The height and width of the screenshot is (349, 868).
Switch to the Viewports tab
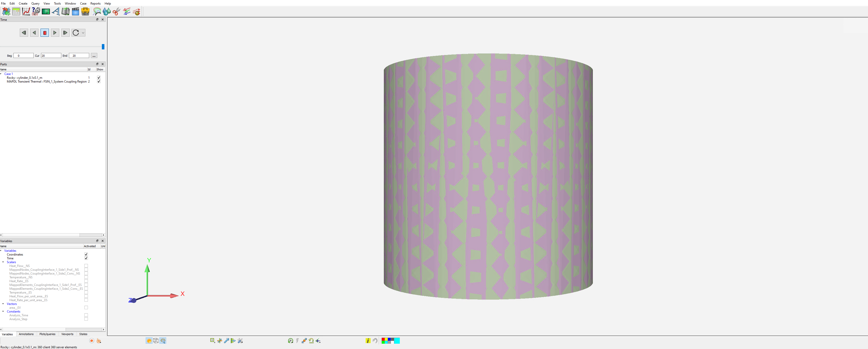point(67,334)
